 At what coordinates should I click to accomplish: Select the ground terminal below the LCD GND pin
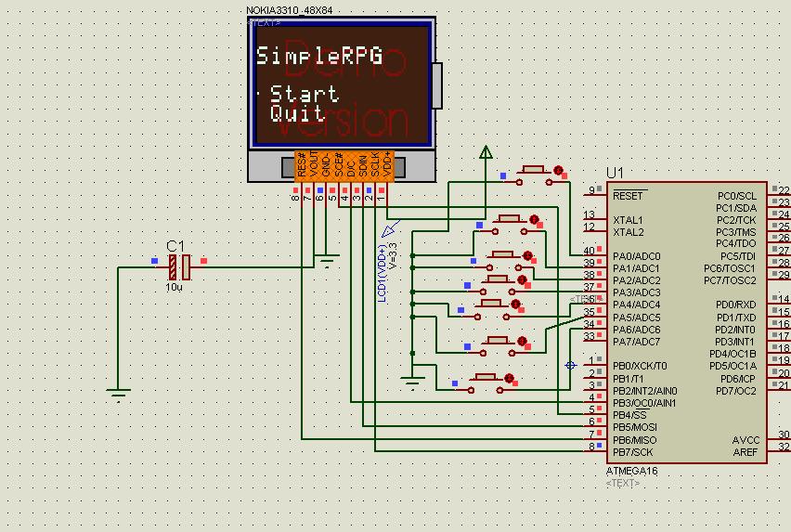[327, 261]
